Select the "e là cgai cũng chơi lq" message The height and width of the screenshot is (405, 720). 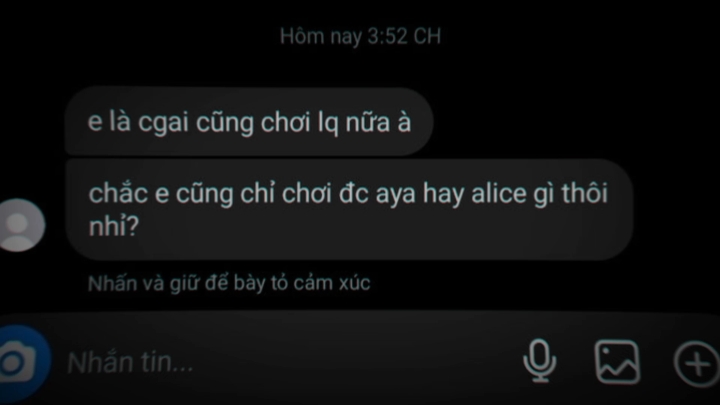pos(249,122)
